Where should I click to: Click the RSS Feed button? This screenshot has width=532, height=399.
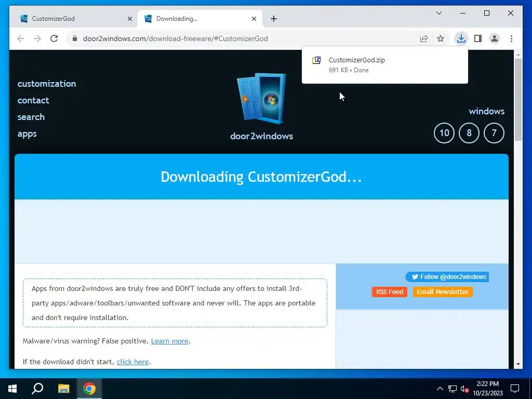pos(390,292)
